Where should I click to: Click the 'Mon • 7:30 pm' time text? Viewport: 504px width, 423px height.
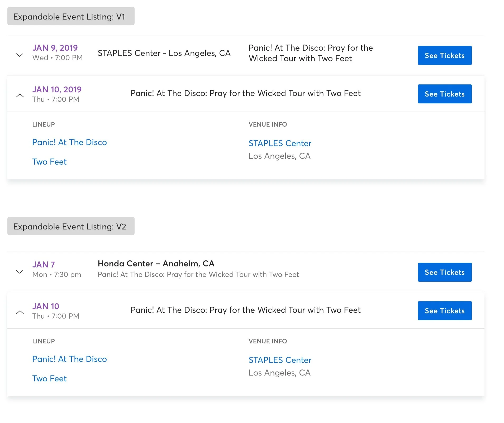(57, 275)
